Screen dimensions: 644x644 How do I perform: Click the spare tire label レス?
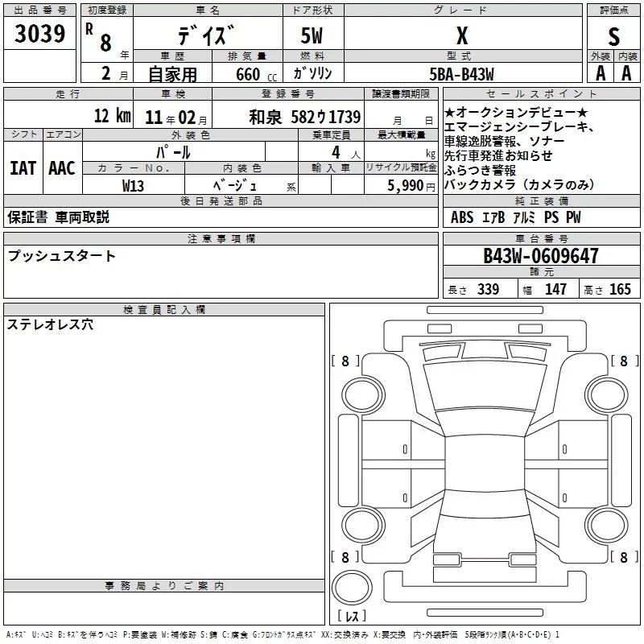[x=352, y=616]
